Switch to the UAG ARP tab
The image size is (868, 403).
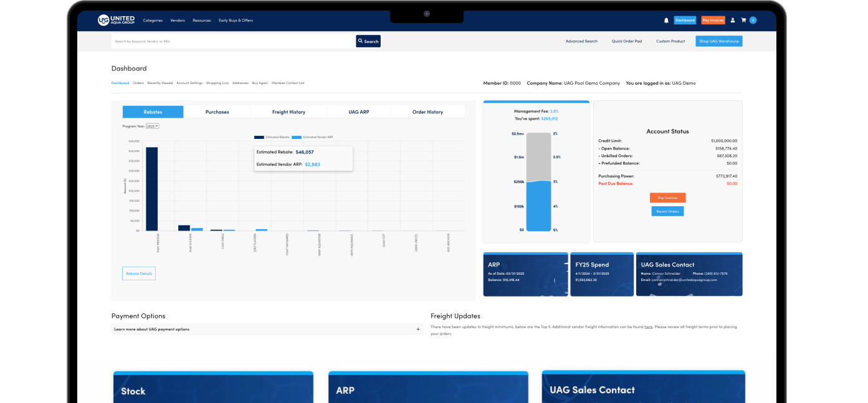click(x=358, y=112)
